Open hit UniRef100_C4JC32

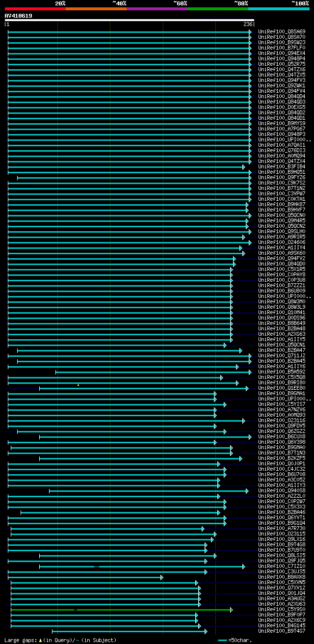[x=282, y=469]
